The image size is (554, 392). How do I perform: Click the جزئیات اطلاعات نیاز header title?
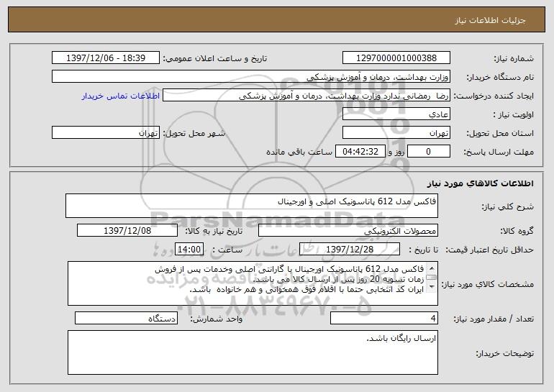coord(490,20)
